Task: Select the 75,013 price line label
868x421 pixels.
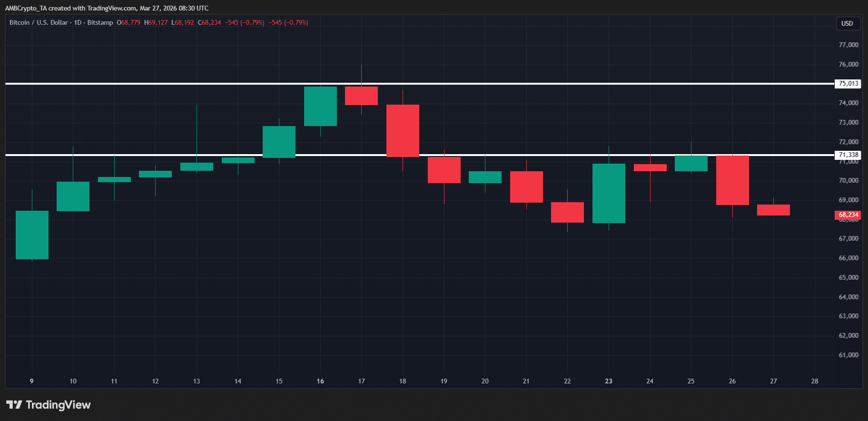Action: [848, 84]
